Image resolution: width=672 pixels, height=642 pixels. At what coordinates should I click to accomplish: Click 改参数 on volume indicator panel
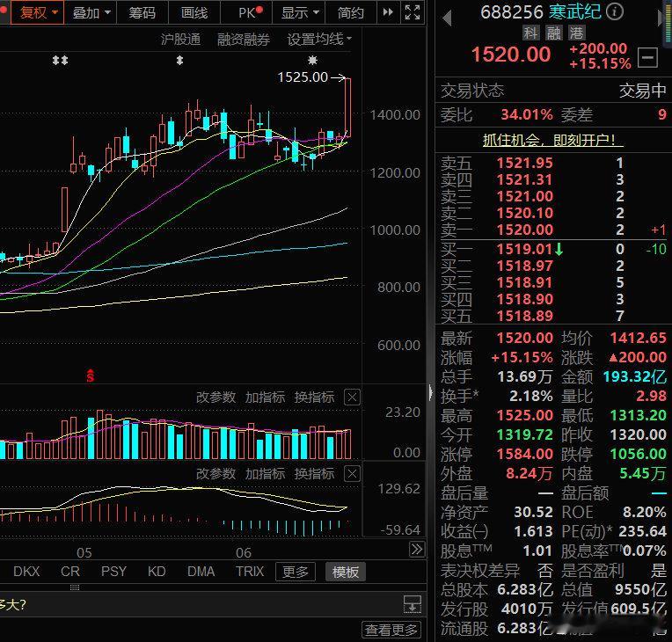(x=216, y=397)
